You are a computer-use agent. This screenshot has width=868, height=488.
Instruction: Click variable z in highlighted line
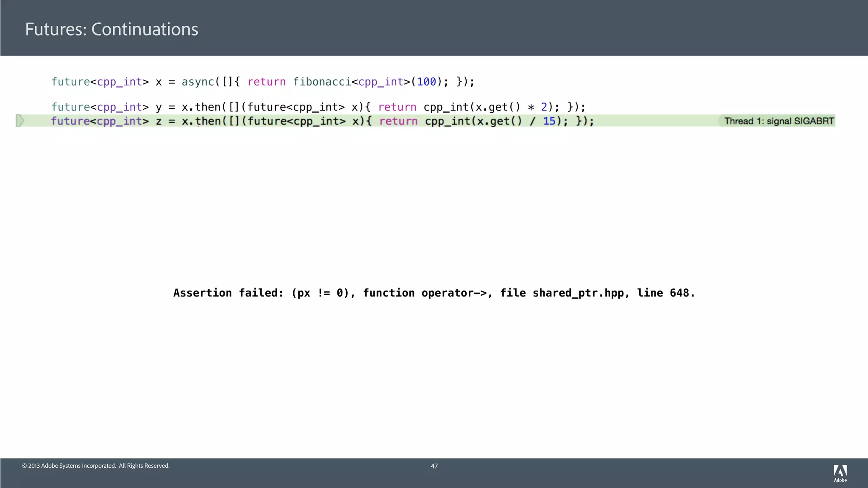coord(159,121)
